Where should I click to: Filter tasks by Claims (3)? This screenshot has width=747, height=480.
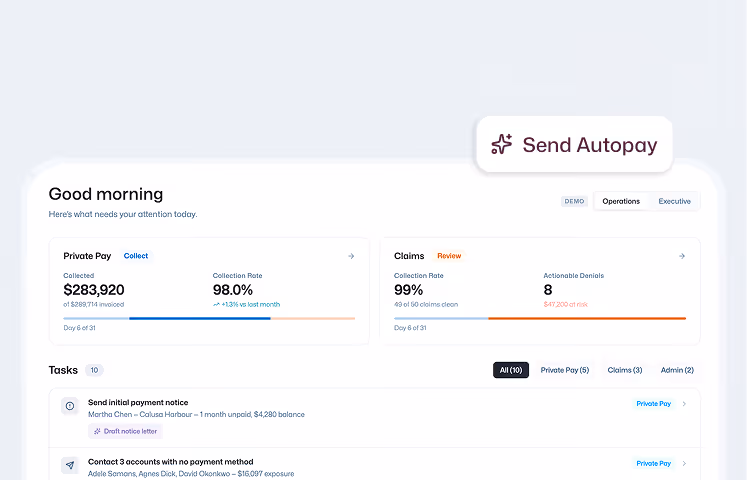(x=625, y=370)
